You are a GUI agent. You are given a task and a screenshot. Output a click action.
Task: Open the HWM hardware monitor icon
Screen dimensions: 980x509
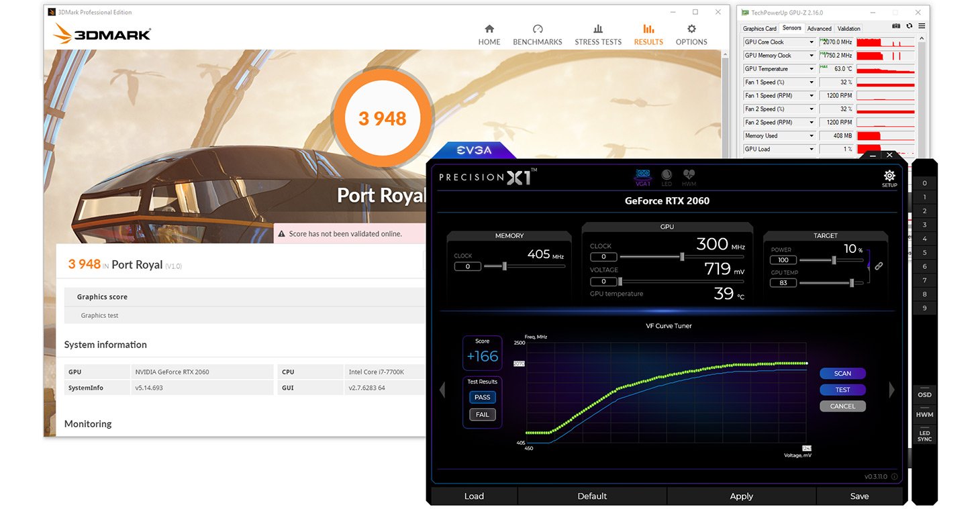[x=689, y=177]
